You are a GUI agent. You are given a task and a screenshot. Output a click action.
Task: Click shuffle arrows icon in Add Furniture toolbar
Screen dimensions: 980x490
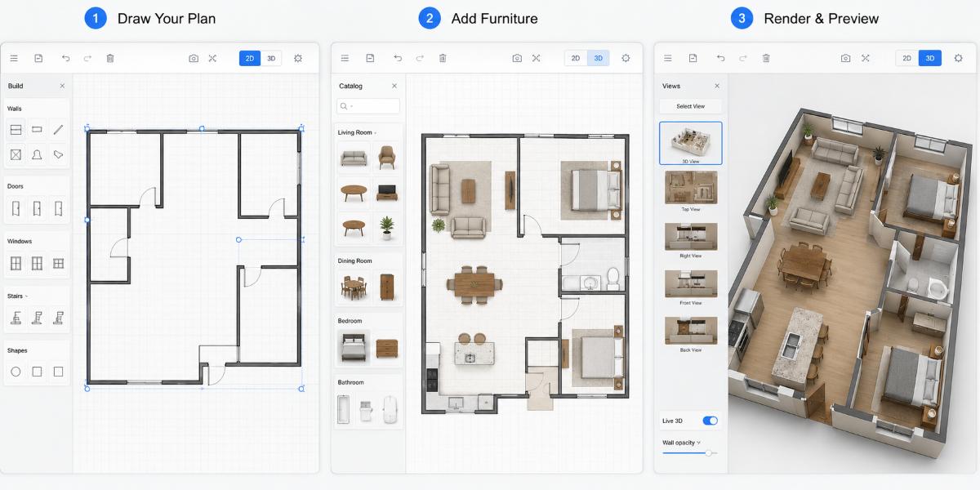536,58
